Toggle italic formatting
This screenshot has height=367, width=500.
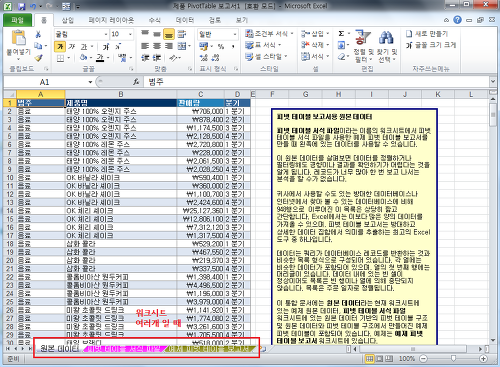(x=71, y=46)
